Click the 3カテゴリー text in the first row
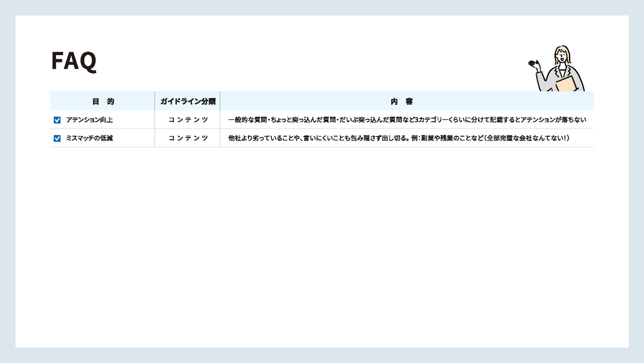 click(430, 120)
